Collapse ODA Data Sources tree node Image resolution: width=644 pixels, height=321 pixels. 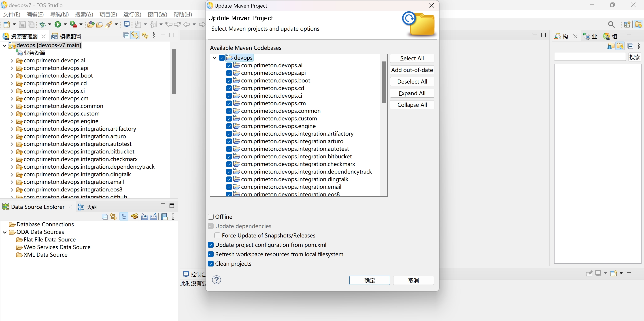4,232
